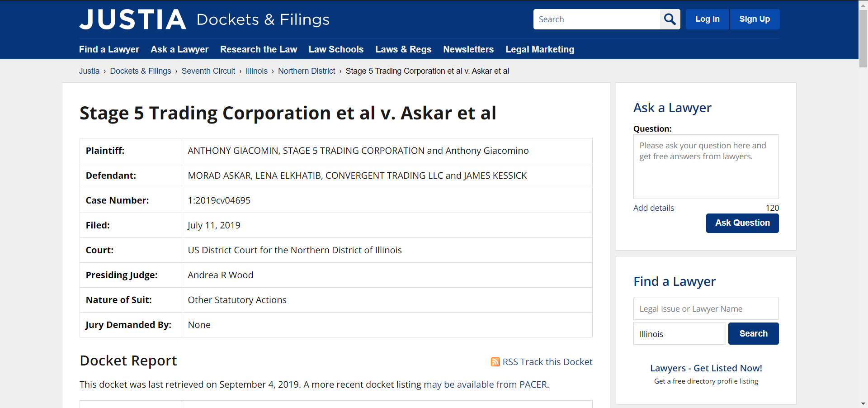Image resolution: width=868 pixels, height=408 pixels.
Task: Open the Illinois breadcrumb link
Action: tap(257, 71)
